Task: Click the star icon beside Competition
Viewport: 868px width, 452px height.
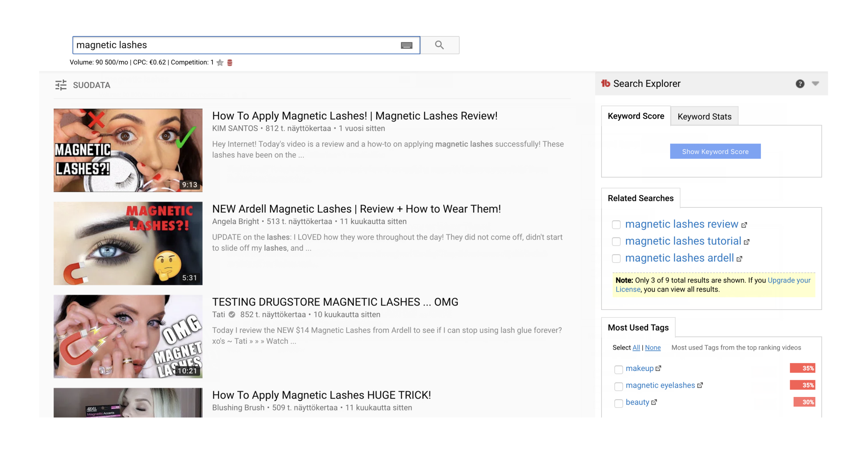Action: pos(220,62)
